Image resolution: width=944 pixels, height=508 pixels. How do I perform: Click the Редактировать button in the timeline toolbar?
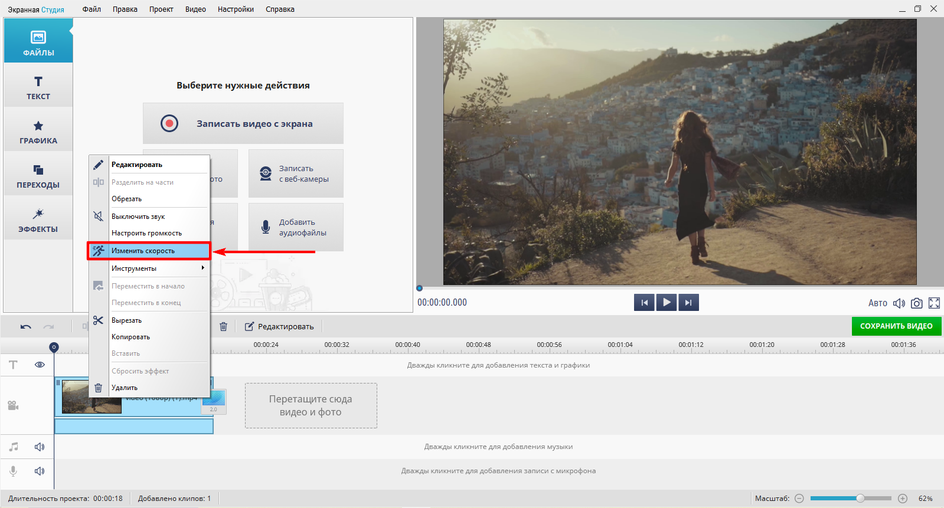pyautogui.click(x=279, y=326)
